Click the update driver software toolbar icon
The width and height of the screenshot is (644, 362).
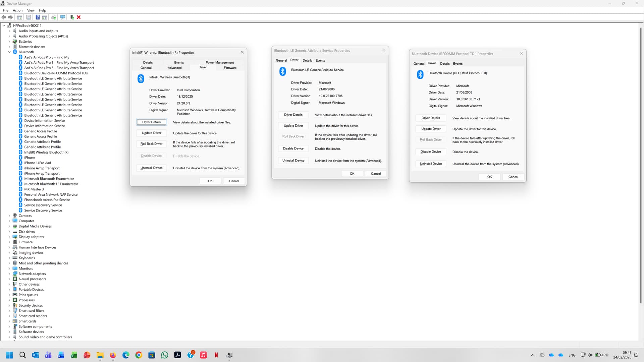72,17
